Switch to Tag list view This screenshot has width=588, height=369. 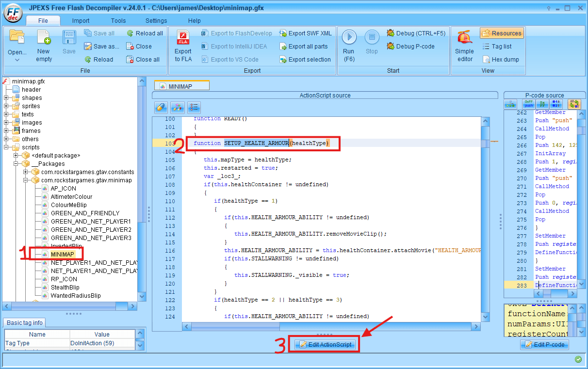[497, 47]
